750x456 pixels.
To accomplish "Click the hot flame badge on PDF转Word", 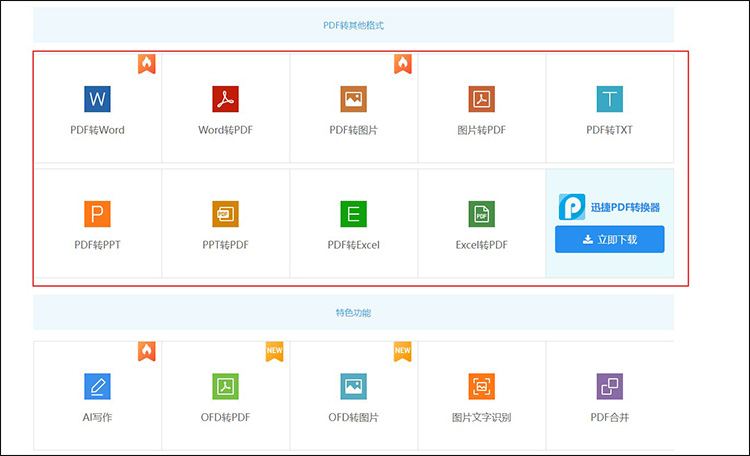I will pyautogui.click(x=147, y=64).
